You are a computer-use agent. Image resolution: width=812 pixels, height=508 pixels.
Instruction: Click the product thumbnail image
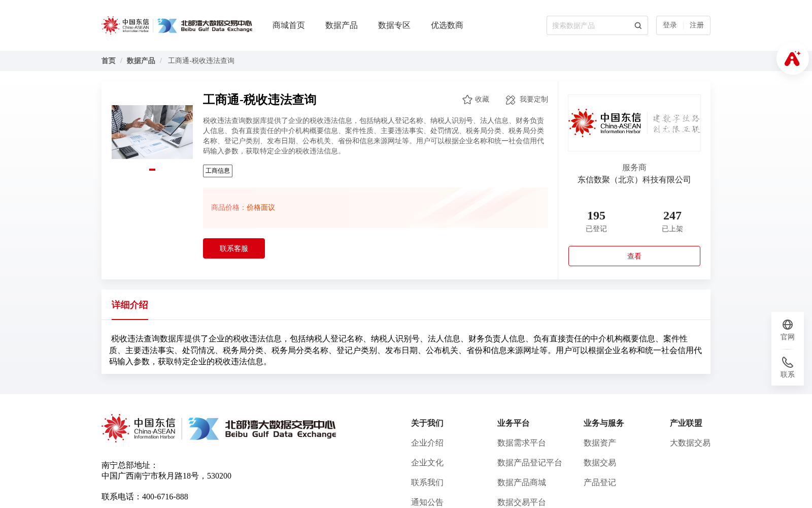point(152,132)
